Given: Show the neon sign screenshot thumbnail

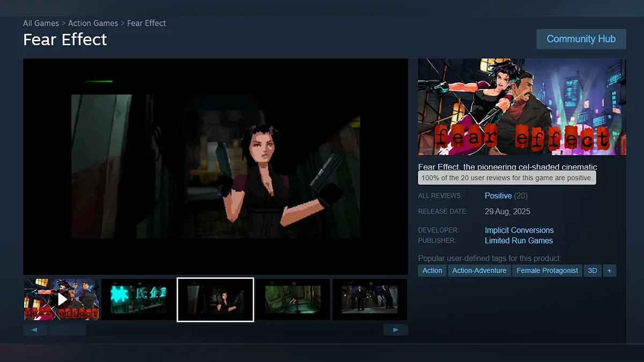Looking at the screenshot, I should click(x=138, y=299).
